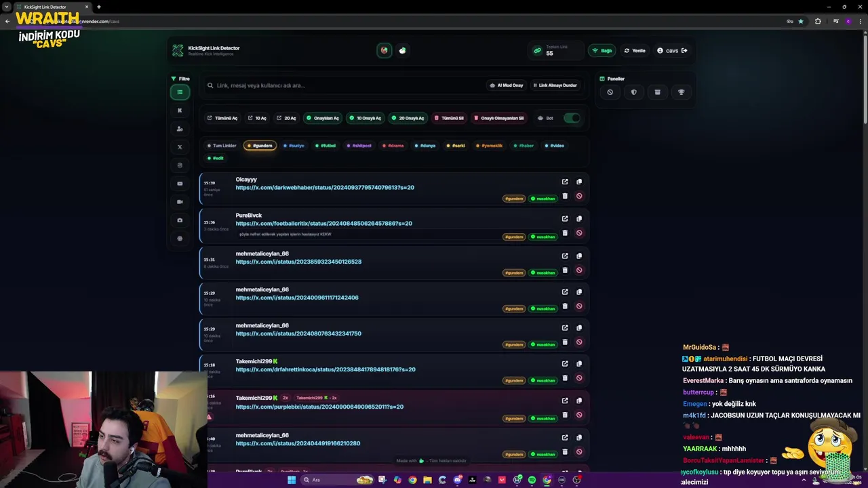Click the Onaylıları Aç button
This screenshot has height=488, width=868.
click(322, 118)
